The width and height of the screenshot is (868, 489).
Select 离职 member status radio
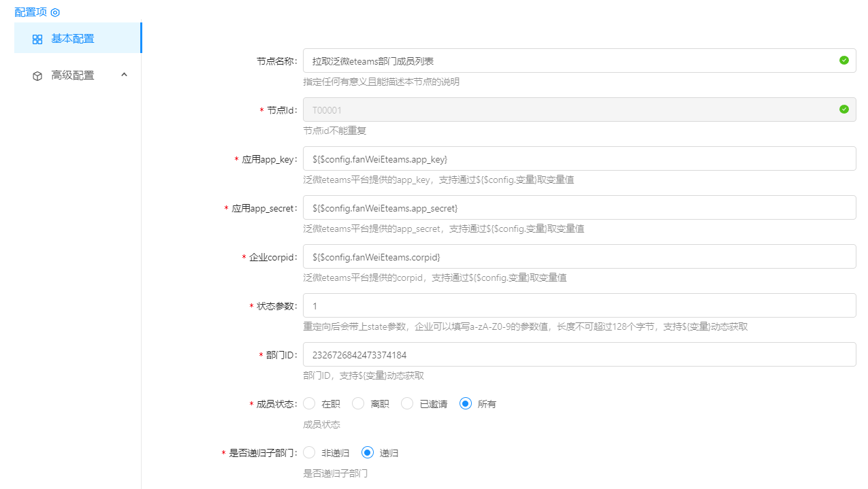(359, 403)
